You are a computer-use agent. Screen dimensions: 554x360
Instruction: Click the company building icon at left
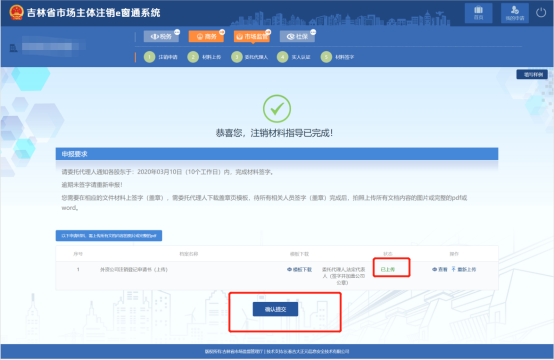click(x=13, y=48)
